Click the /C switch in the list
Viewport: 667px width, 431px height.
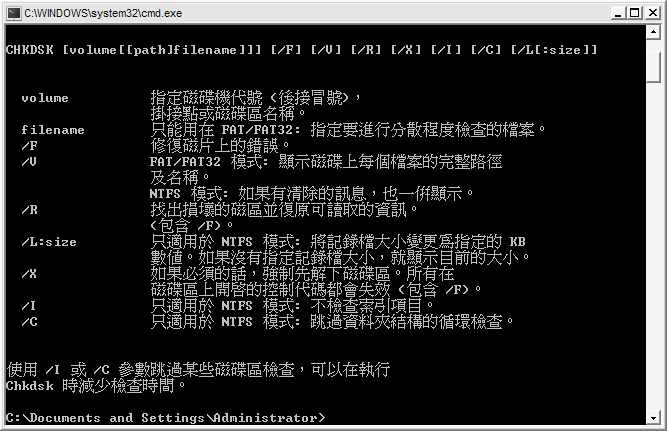pos(29,322)
